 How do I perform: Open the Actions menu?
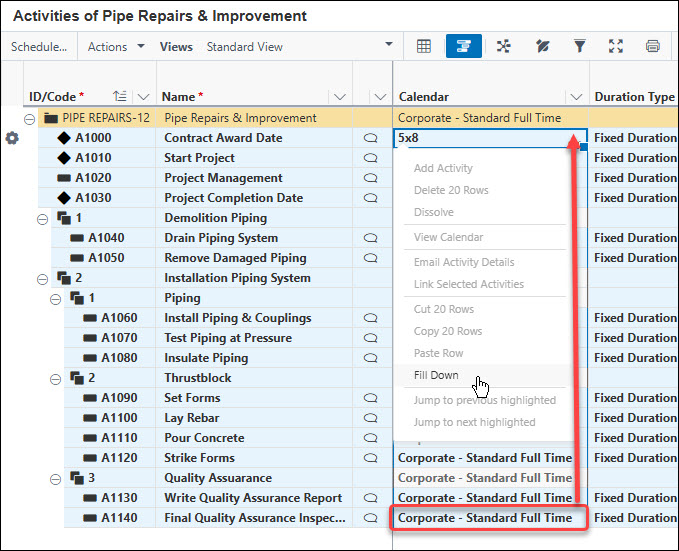(x=115, y=46)
